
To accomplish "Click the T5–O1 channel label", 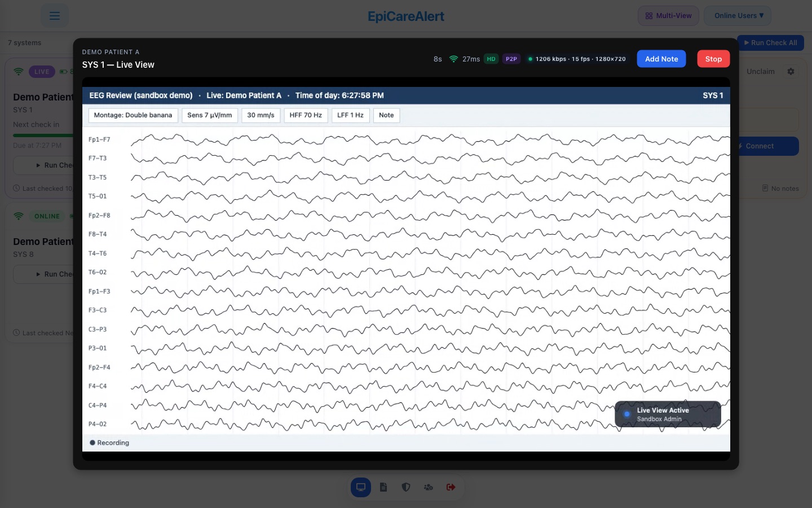I will tap(98, 196).
